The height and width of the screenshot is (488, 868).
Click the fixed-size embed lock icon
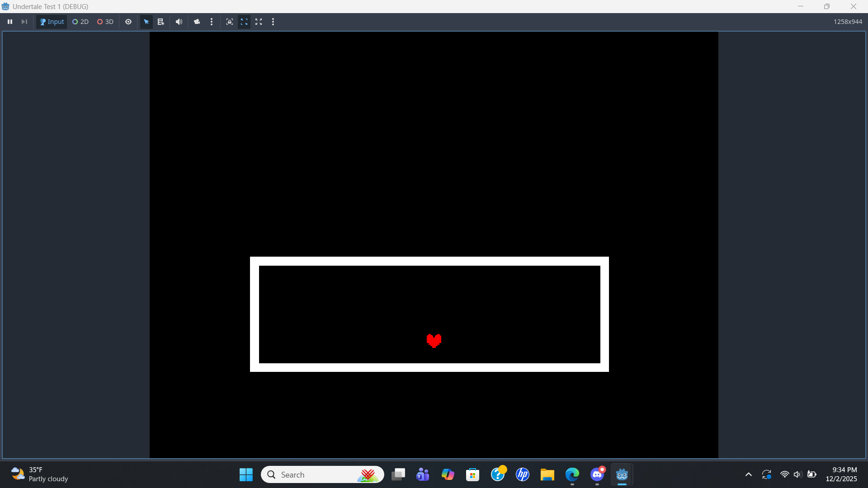(230, 22)
